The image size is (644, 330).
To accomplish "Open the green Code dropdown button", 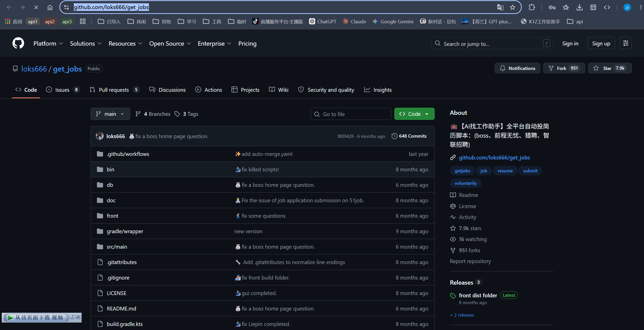I will click(414, 114).
